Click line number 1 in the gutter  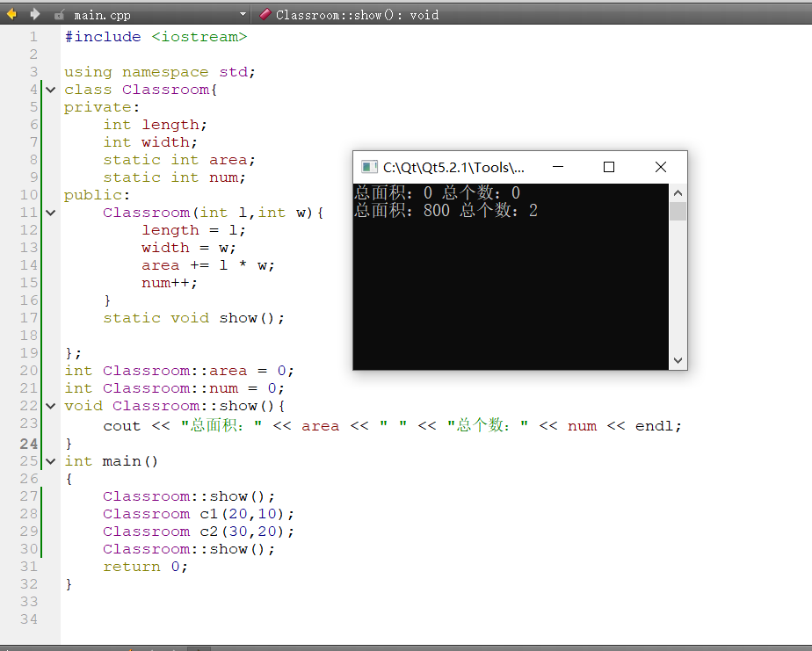(33, 37)
